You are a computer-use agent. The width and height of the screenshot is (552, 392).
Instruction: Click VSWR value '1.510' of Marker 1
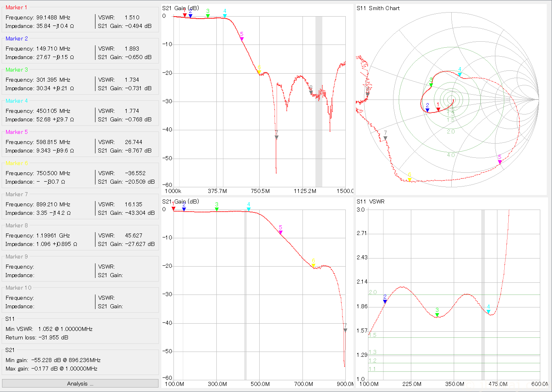click(x=132, y=17)
